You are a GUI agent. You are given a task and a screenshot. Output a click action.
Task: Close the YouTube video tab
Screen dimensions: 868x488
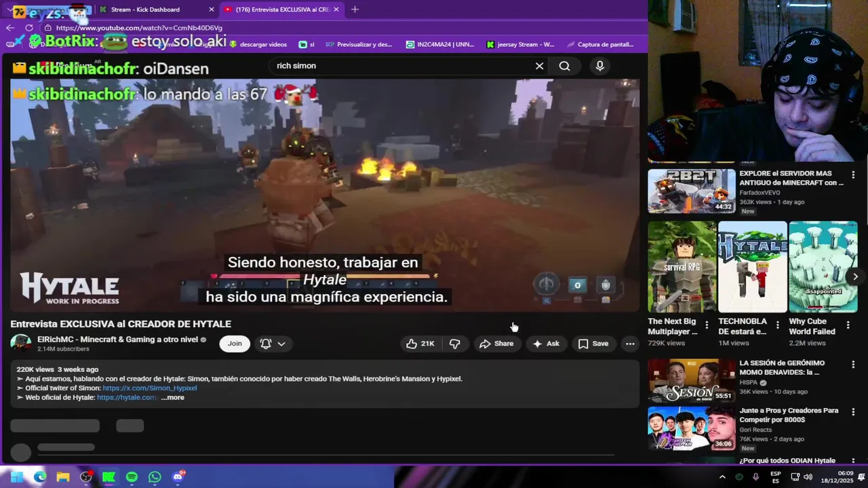336,9
